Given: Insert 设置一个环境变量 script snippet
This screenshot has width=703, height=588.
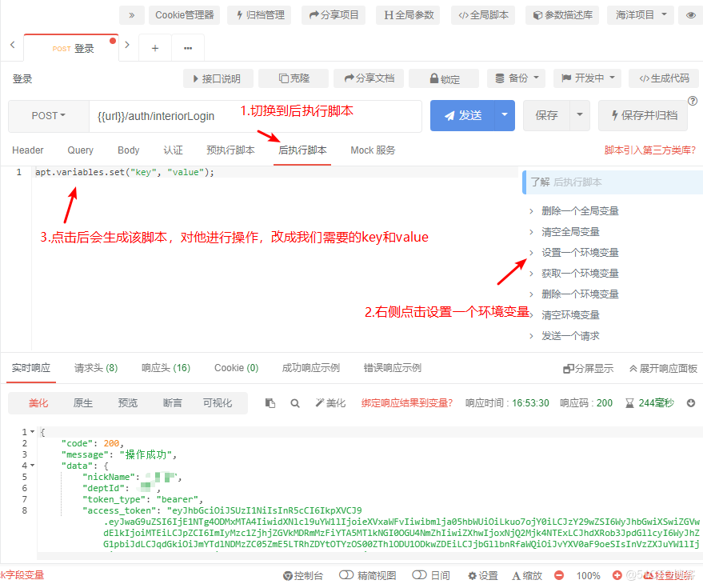Looking at the screenshot, I should pyautogui.click(x=580, y=253).
